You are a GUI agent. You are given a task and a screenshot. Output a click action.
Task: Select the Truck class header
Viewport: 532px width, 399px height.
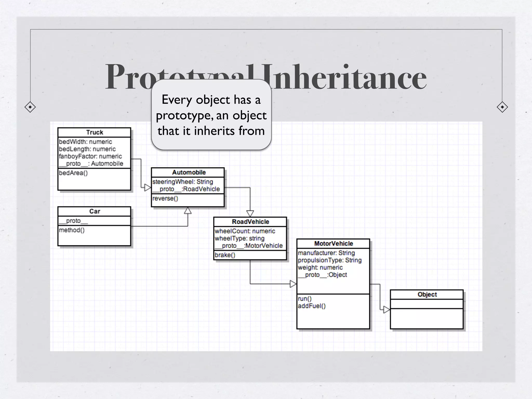[95, 132]
